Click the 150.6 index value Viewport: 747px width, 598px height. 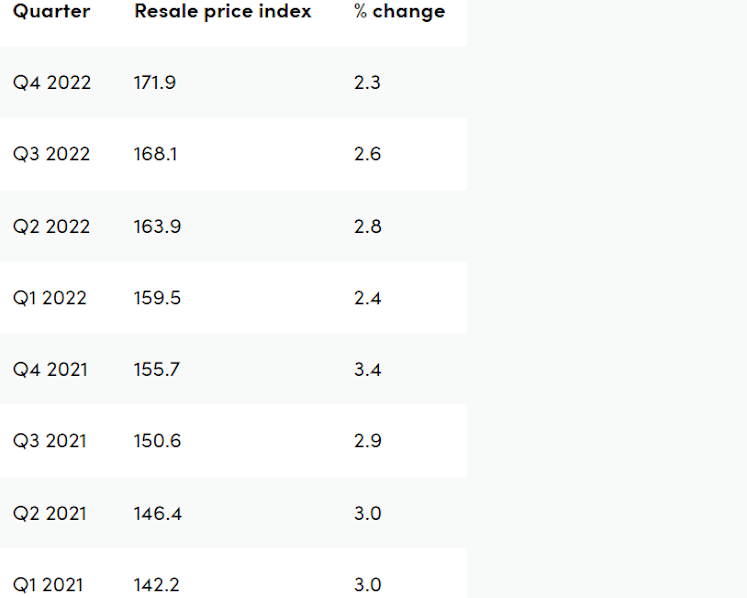coord(157,441)
